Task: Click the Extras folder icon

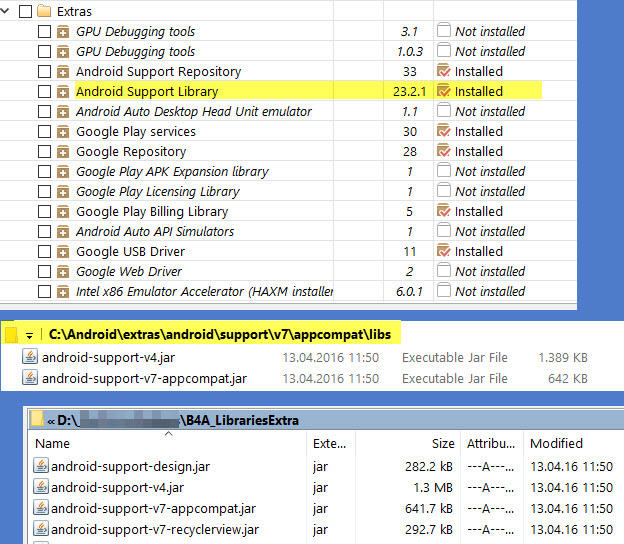Action: 44,11
